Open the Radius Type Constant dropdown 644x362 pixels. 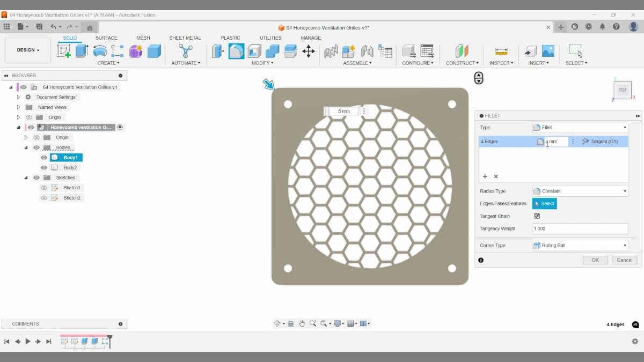click(x=580, y=191)
